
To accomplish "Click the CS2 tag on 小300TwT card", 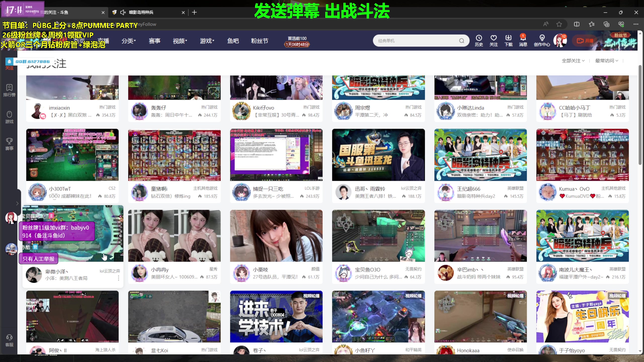I will coord(112,188).
